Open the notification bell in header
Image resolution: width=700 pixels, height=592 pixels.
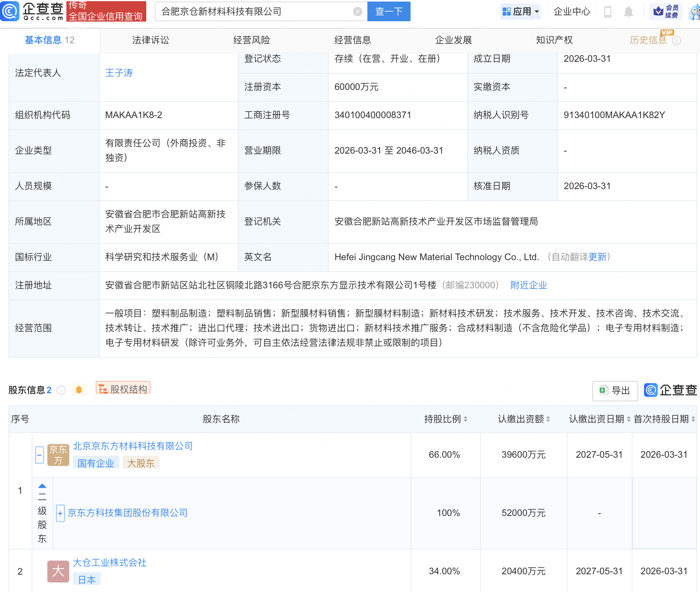(628, 12)
